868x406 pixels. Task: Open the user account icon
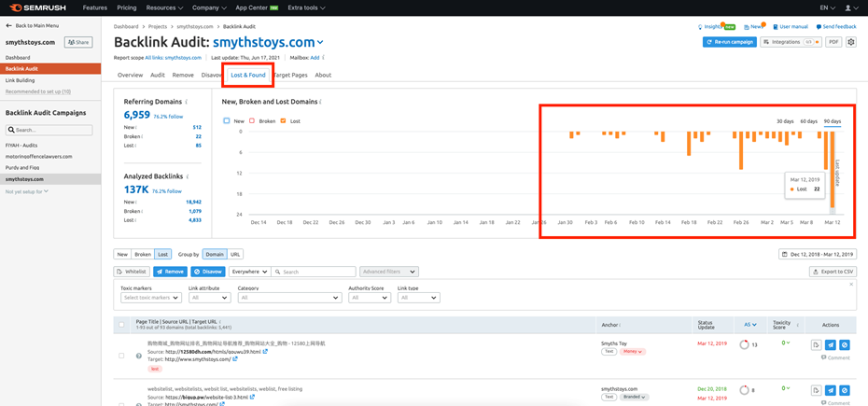pos(849,7)
